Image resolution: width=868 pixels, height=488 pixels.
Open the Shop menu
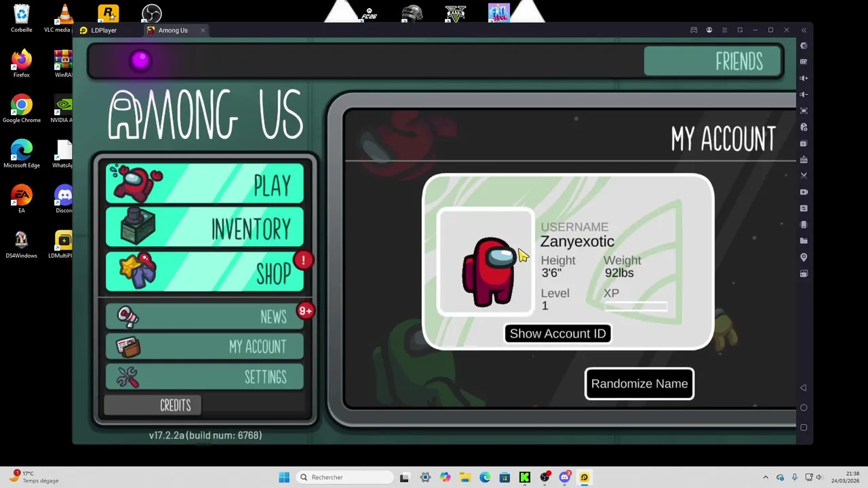(205, 272)
